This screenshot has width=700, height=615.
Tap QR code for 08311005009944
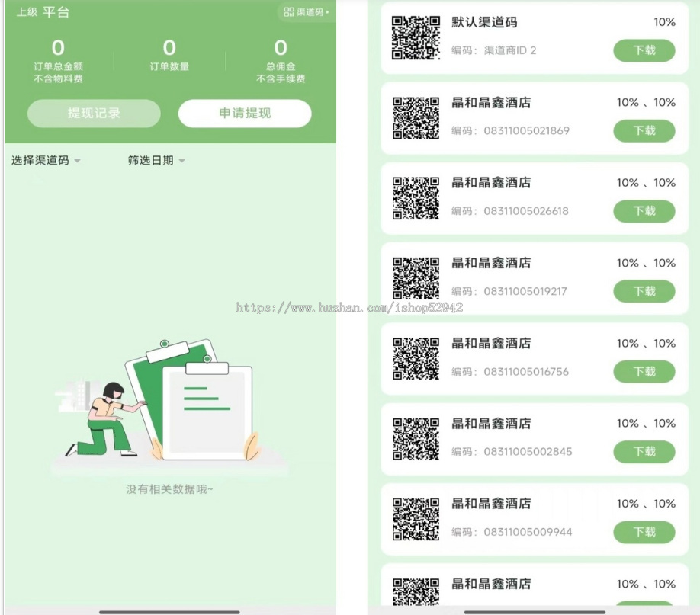[416, 519]
